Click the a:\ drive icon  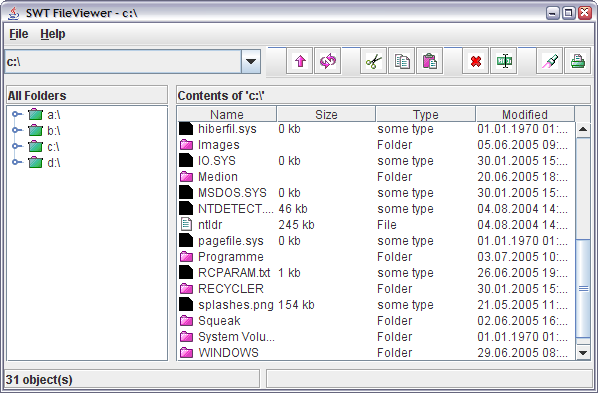(x=35, y=114)
